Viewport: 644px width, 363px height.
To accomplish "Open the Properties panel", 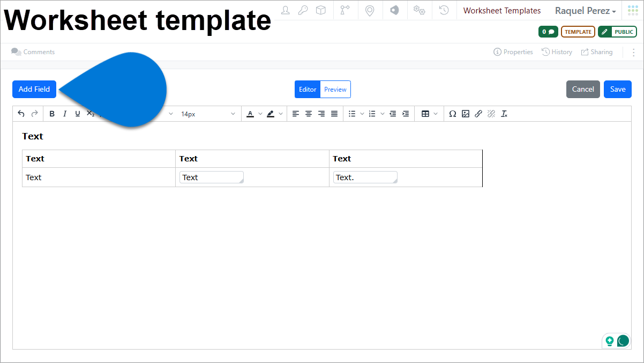I will point(513,52).
